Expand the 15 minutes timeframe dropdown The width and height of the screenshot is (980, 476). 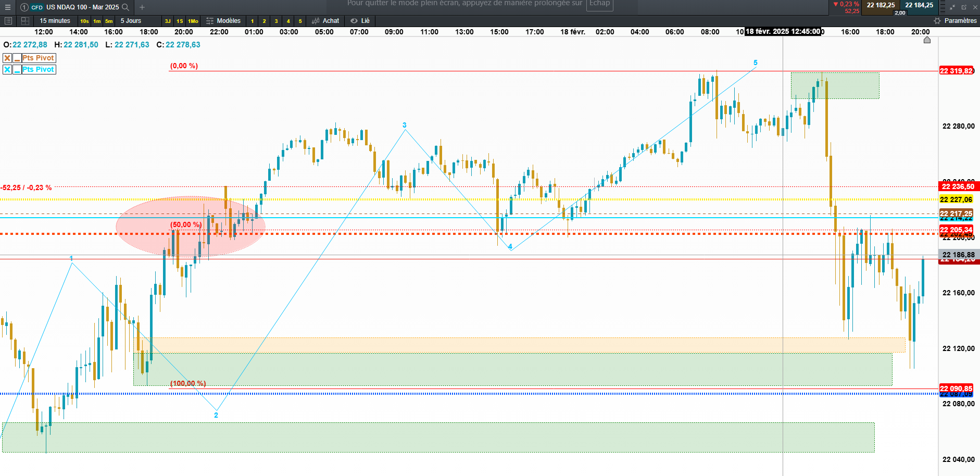[55, 21]
